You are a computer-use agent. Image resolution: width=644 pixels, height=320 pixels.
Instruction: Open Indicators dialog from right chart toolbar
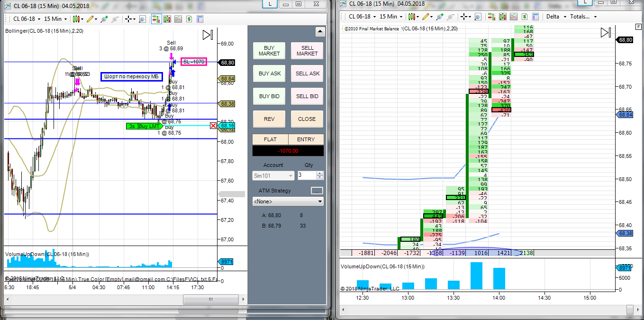[514, 17]
